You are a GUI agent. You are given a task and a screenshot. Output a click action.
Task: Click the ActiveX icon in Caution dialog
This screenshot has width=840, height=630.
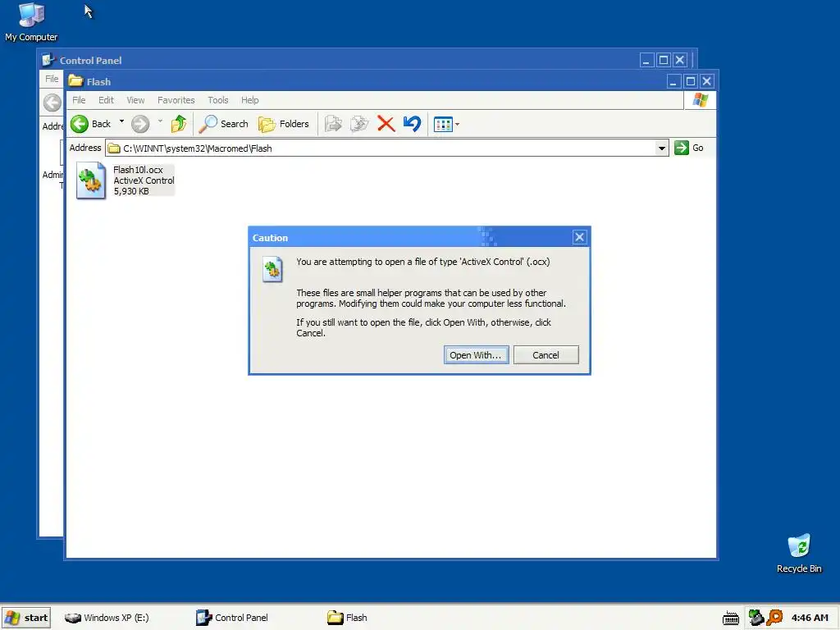272,269
